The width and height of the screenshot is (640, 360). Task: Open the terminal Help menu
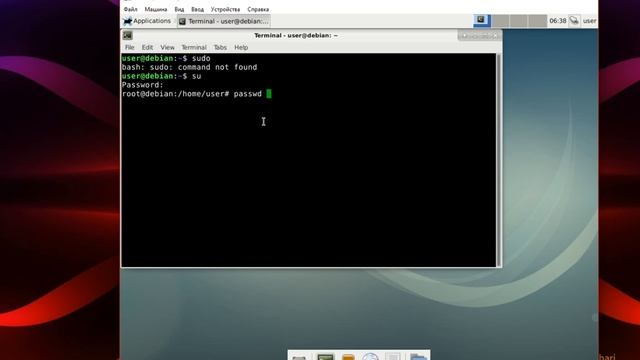coord(241,47)
